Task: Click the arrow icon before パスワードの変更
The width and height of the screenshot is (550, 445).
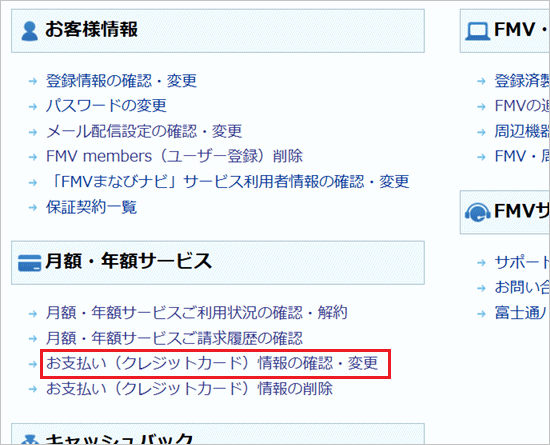Action: 33,106
